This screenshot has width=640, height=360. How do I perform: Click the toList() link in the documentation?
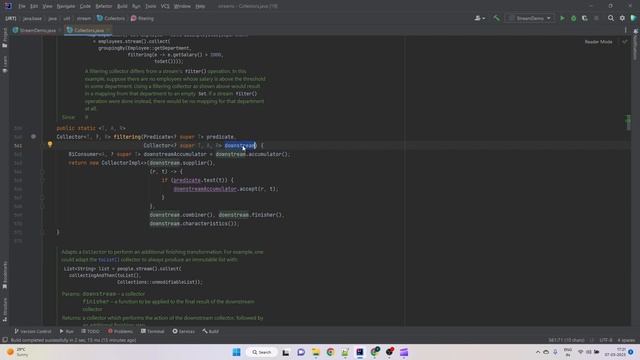109,260
